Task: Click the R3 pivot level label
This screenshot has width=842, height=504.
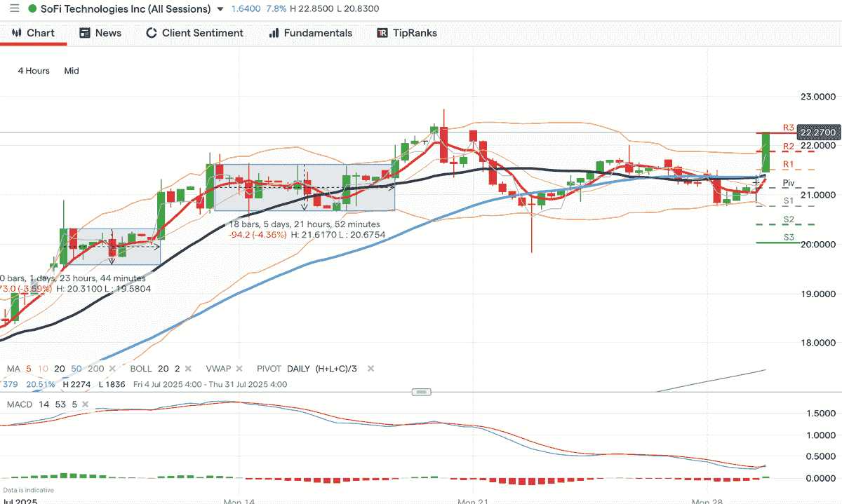Action: [788, 128]
